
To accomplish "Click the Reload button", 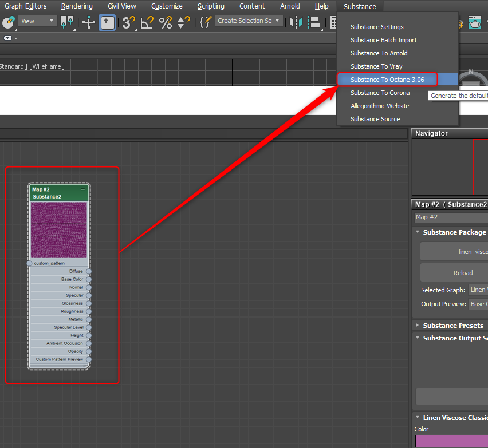I will tap(463, 273).
